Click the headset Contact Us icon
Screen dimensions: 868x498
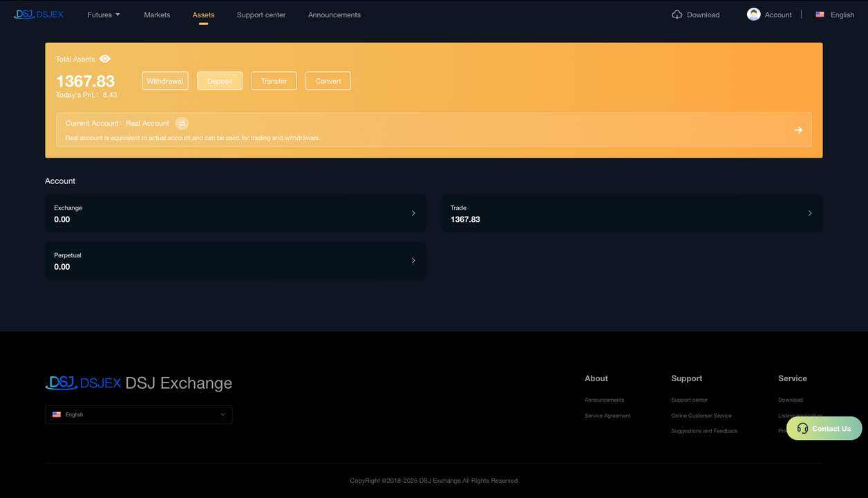802,428
